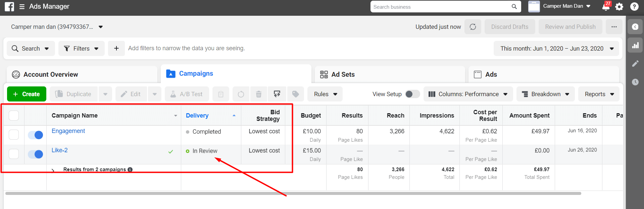Click the green Create button

coord(27,94)
